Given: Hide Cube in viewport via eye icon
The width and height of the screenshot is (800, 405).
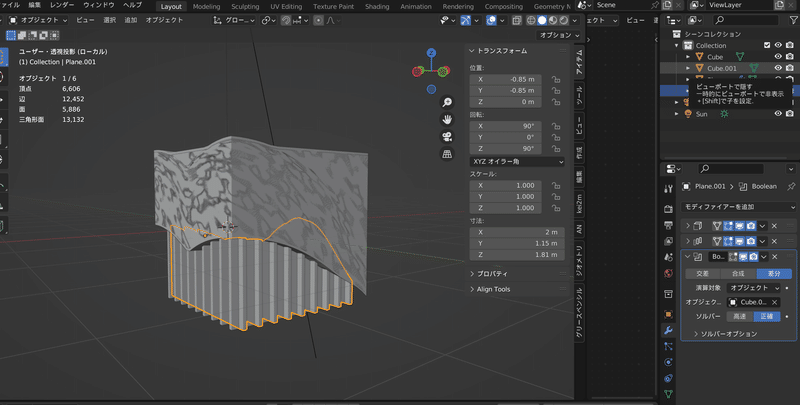Looking at the screenshot, I should pyautogui.click(x=778, y=57).
